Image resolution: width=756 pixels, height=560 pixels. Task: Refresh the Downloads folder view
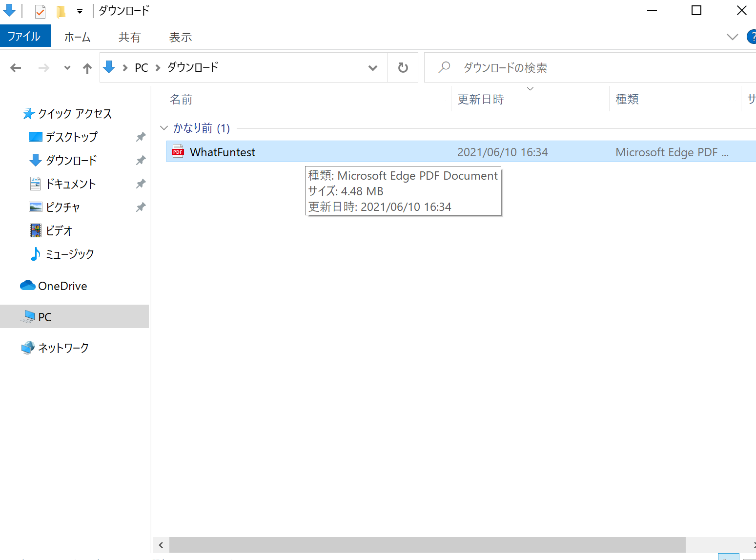click(x=403, y=67)
